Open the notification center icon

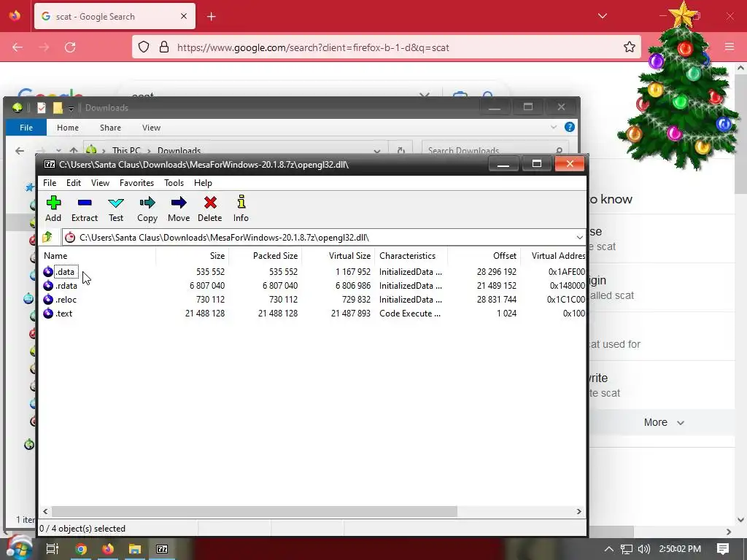tap(723, 548)
